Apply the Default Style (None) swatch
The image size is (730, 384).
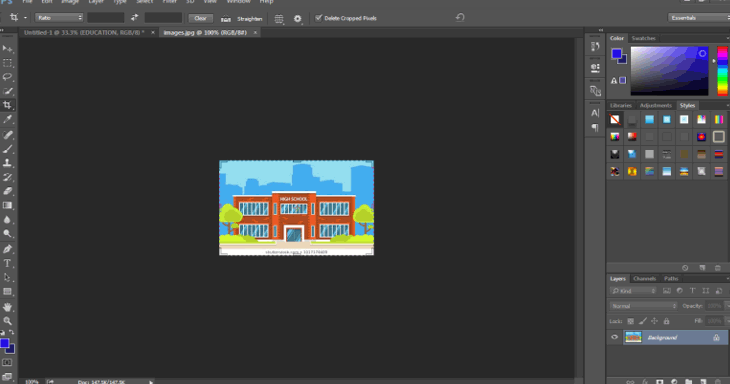click(615, 120)
